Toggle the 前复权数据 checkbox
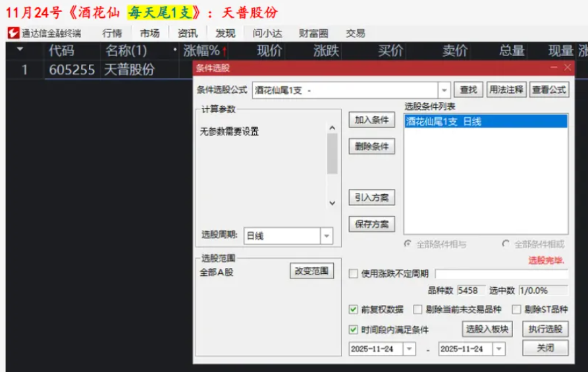Image resolution: width=588 pixels, height=372 pixels. point(354,309)
